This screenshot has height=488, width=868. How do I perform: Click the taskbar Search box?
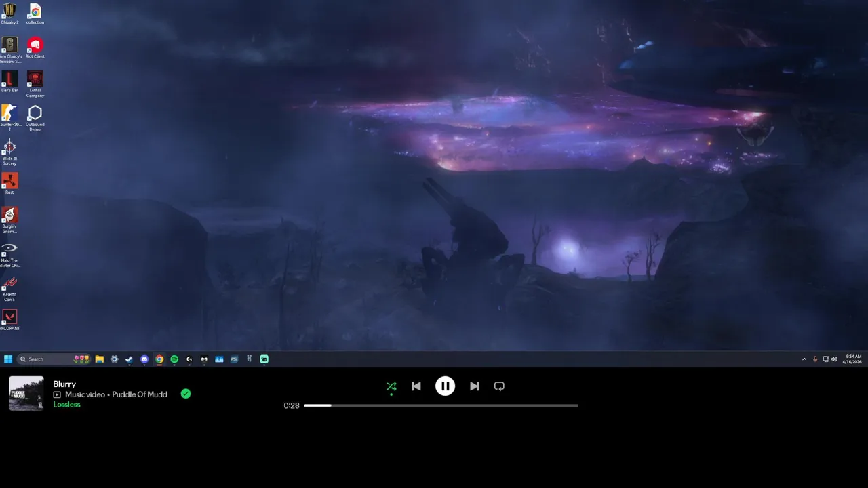pos(54,359)
